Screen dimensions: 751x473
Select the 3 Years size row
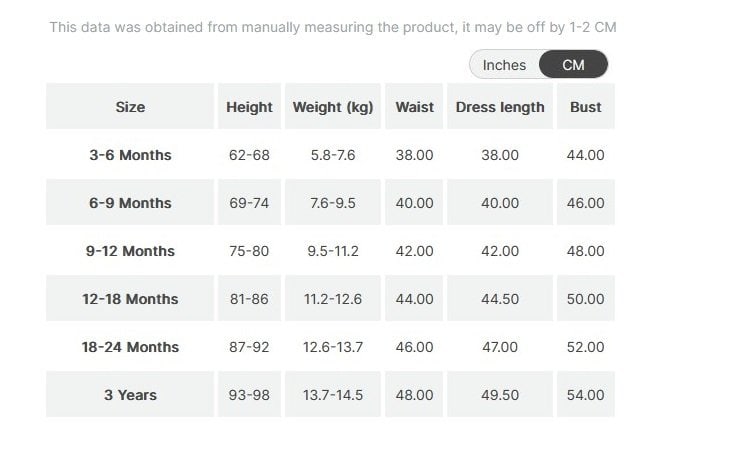click(x=130, y=395)
